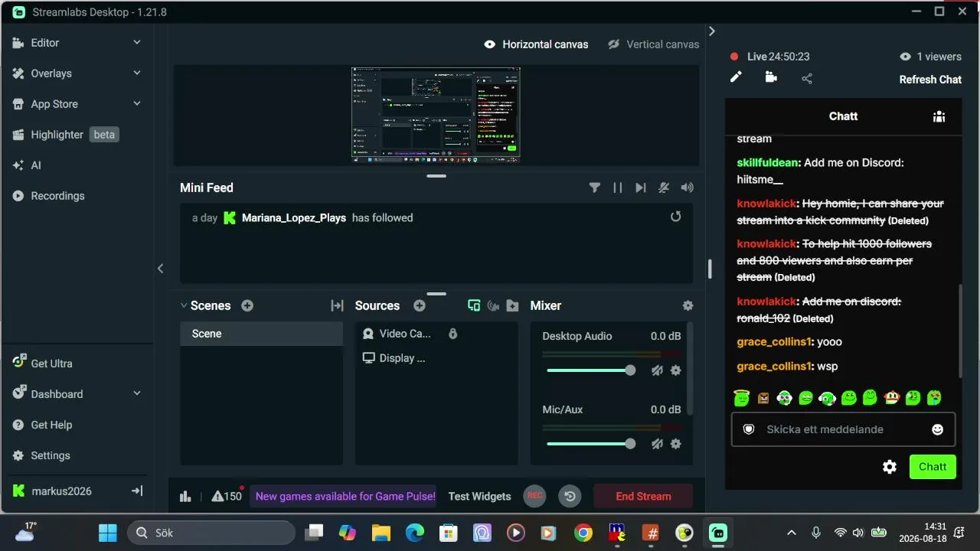This screenshot has width=980, height=551.
Task: Open chat settings gear icon
Action: click(890, 467)
